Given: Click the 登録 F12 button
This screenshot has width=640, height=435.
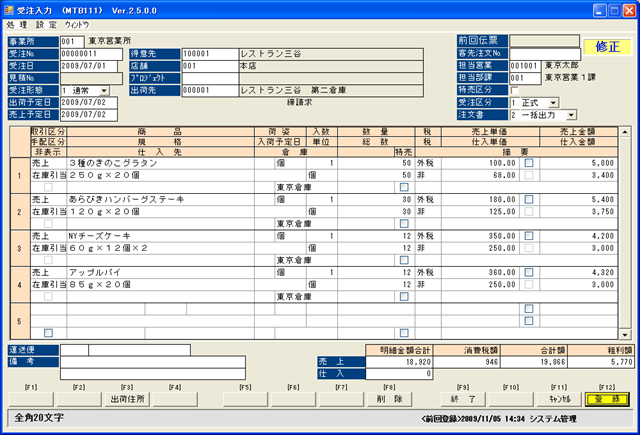Looking at the screenshot, I should pos(607,399).
